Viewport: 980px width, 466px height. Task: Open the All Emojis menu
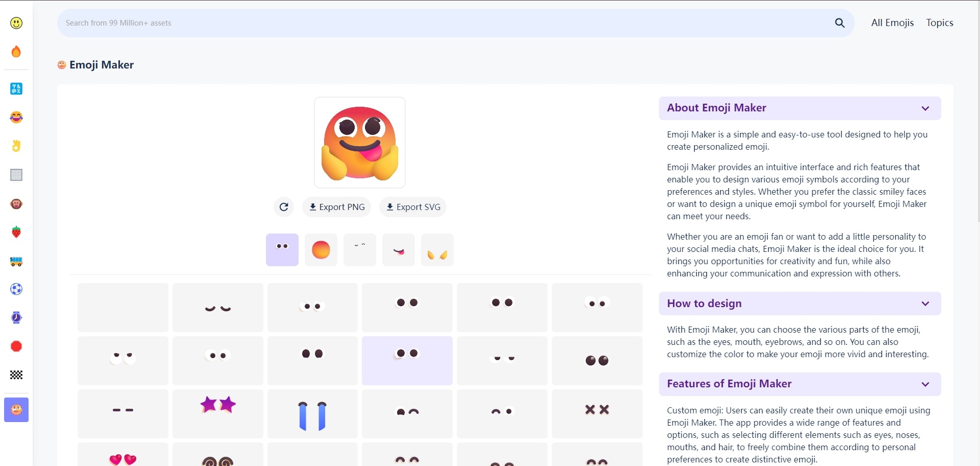coord(892,22)
